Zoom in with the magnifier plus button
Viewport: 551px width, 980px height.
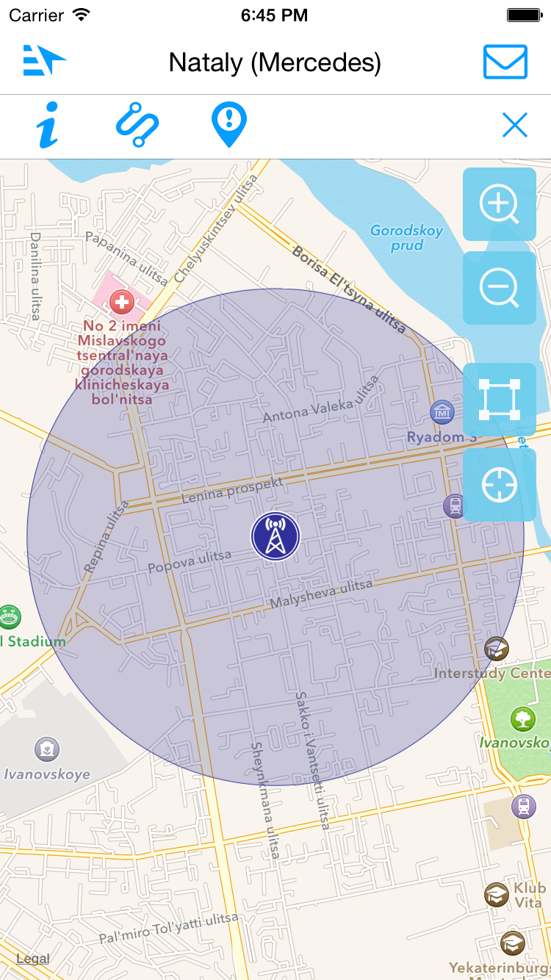[x=500, y=204]
